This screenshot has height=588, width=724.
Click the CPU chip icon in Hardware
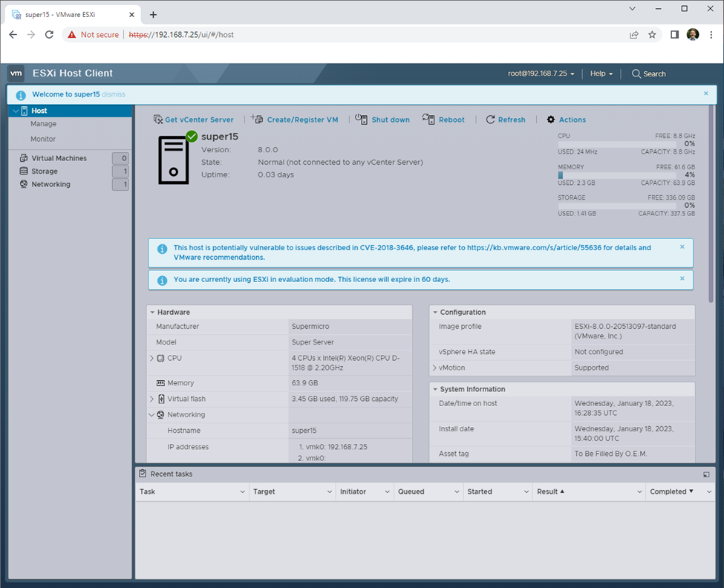[160, 358]
